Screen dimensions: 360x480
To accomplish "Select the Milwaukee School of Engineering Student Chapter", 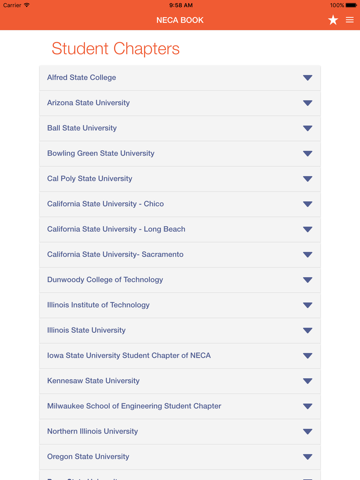I will coord(180,406).
